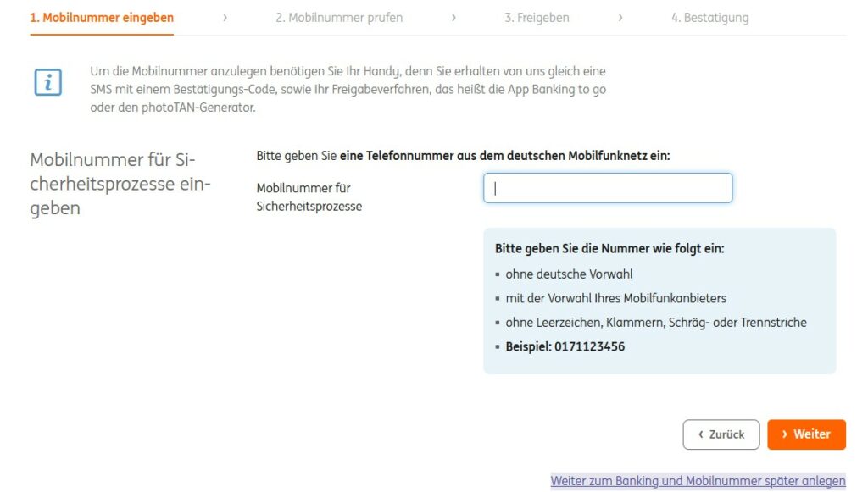Click label 'Mobilnummer für Sicherheitsprozesse' beside the input
The width and height of the screenshot is (868, 492).
point(309,197)
